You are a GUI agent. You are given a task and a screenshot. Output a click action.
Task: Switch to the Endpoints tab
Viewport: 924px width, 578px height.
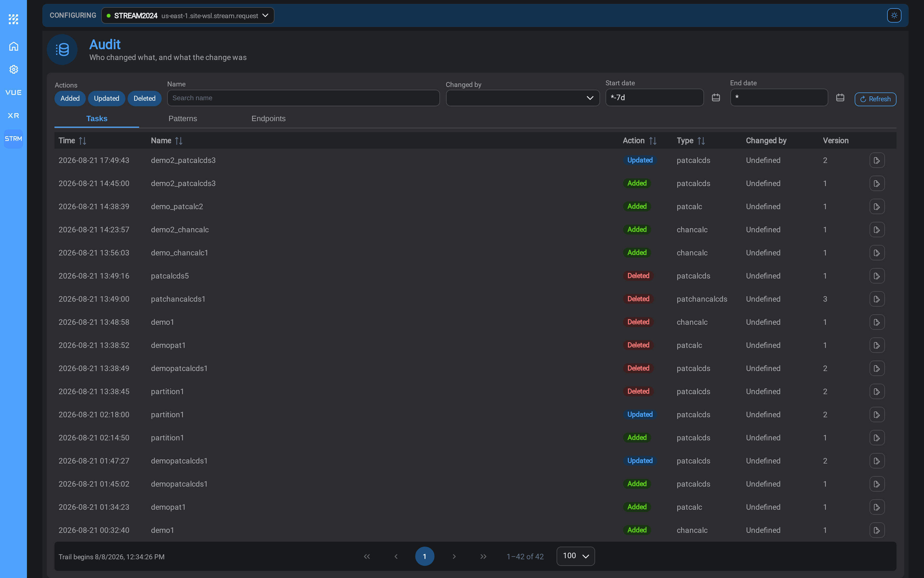tap(268, 119)
